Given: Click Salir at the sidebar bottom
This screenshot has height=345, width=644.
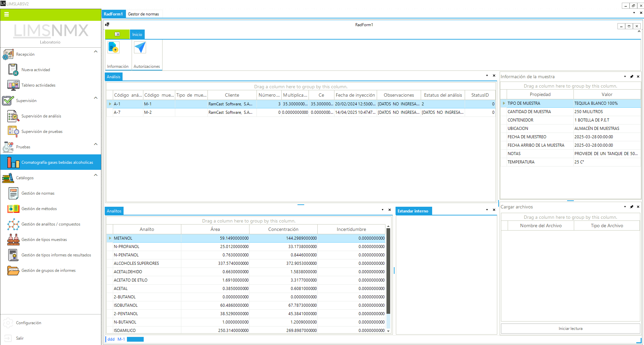Looking at the screenshot, I should click(20, 338).
